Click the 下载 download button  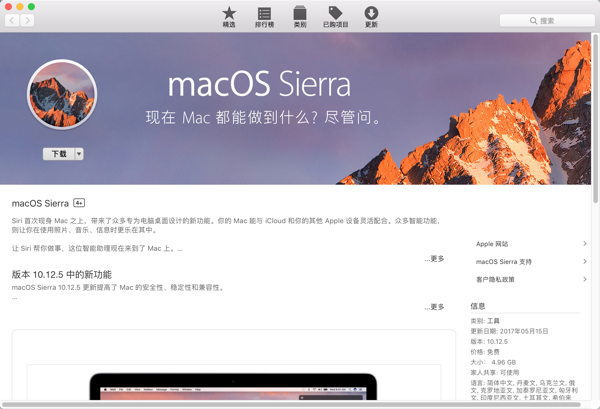click(x=59, y=154)
